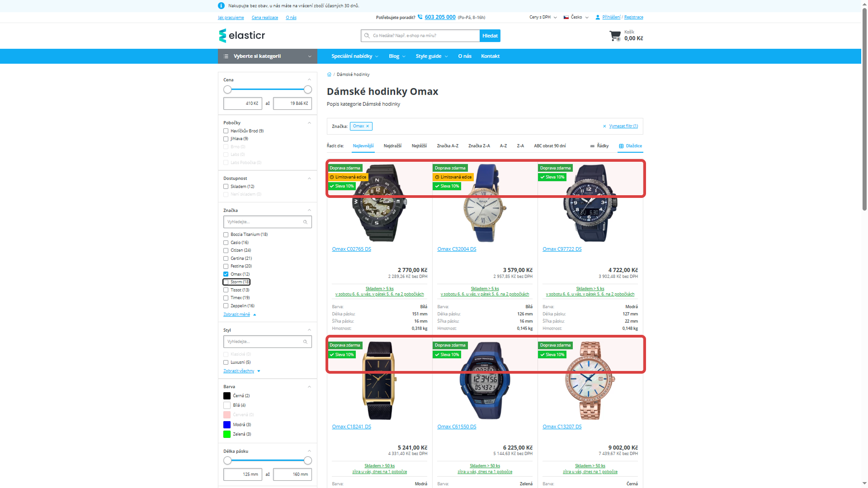This screenshot has width=868, height=488.
Task: Click the user icon beside Přihlášení
Action: coord(598,17)
